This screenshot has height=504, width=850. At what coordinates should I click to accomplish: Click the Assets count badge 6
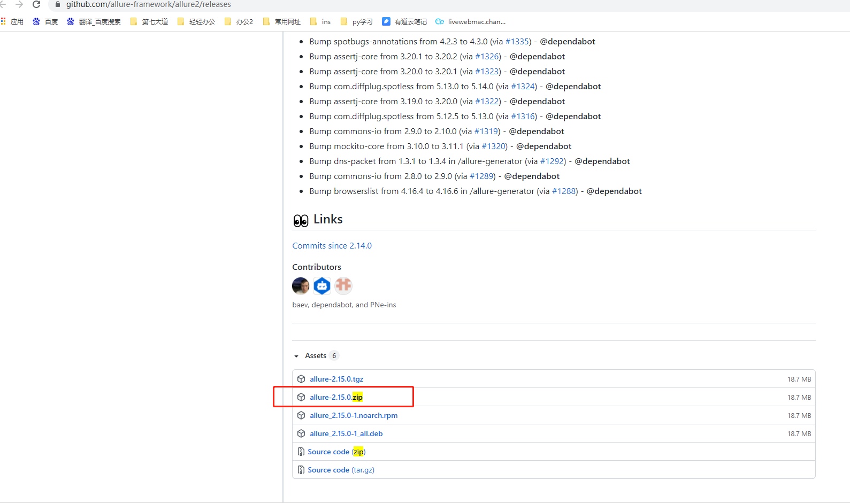tap(334, 356)
